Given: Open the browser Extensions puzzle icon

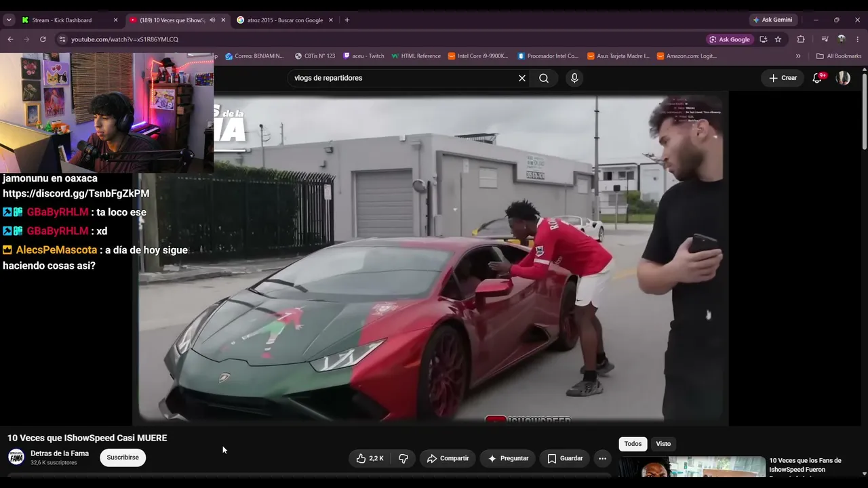Looking at the screenshot, I should [x=801, y=39].
